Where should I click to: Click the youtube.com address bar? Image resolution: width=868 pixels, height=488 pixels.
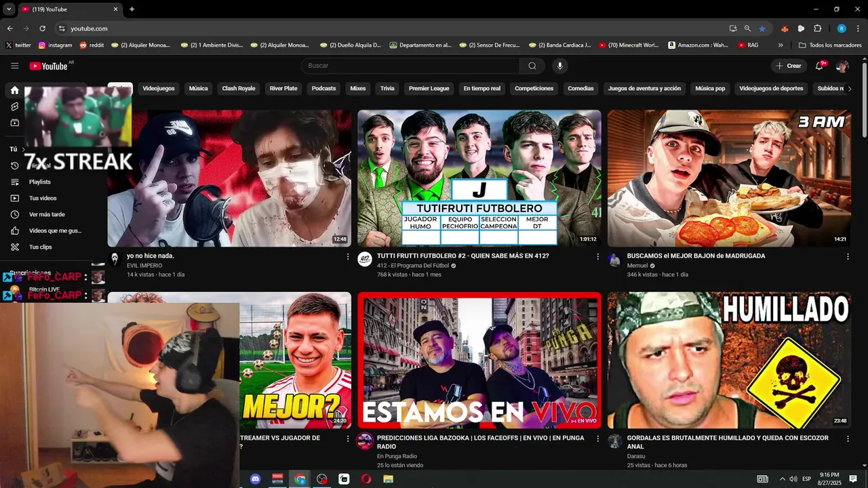[x=387, y=28]
